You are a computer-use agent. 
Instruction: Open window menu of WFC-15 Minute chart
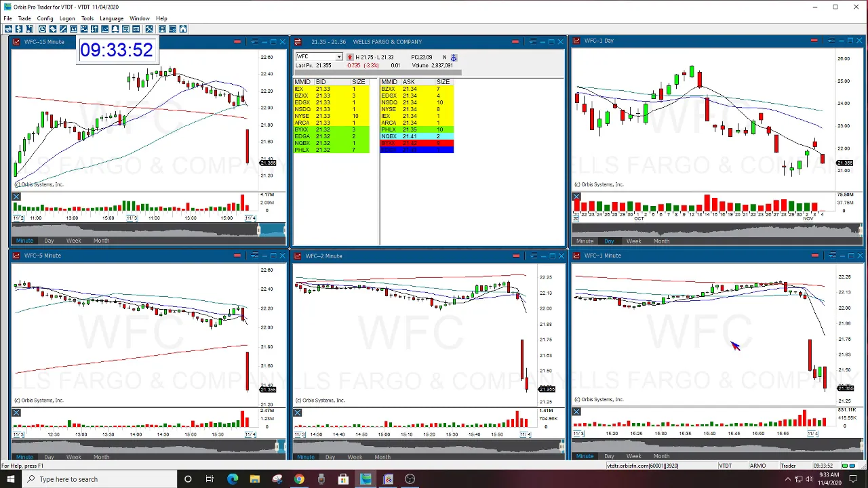coord(254,42)
